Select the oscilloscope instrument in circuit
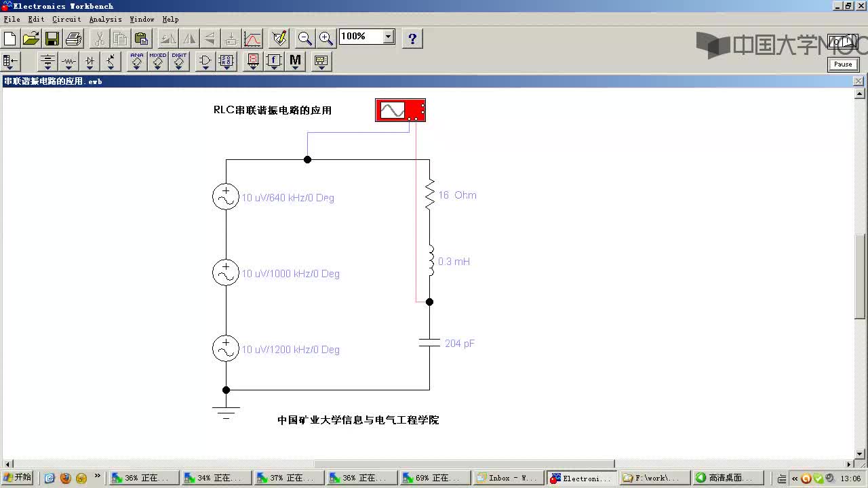The width and height of the screenshot is (868, 488). pos(400,110)
